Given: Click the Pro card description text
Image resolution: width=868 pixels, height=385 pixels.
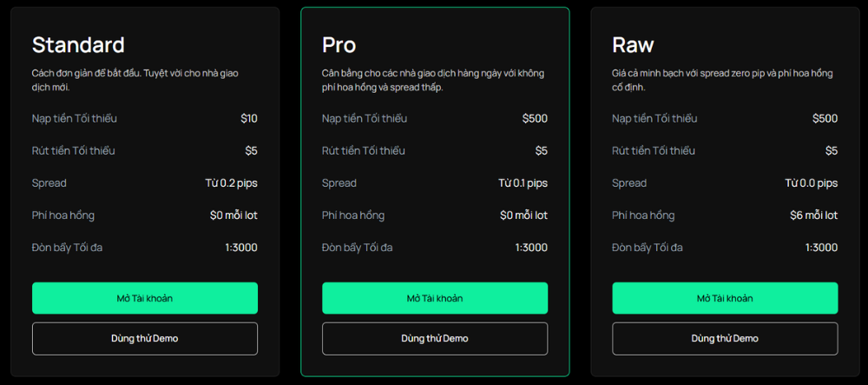Looking at the screenshot, I should [432, 80].
